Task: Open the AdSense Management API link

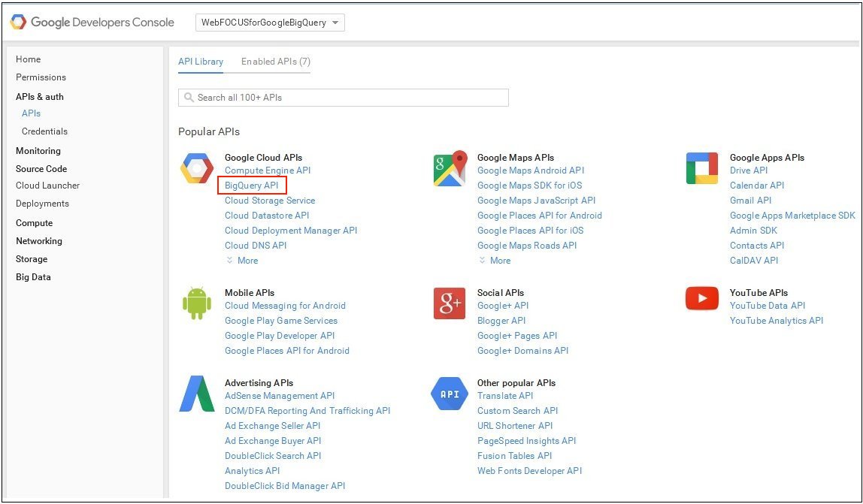Action: pos(280,396)
